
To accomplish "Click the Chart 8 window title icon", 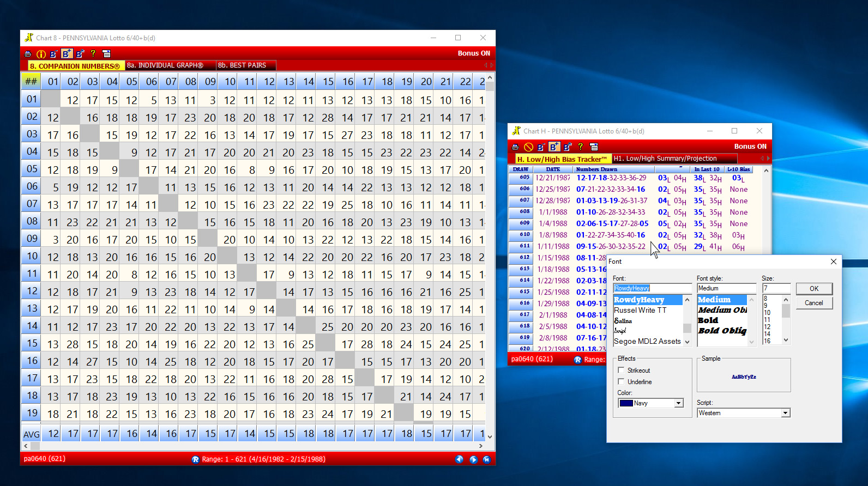I will 29,38.
